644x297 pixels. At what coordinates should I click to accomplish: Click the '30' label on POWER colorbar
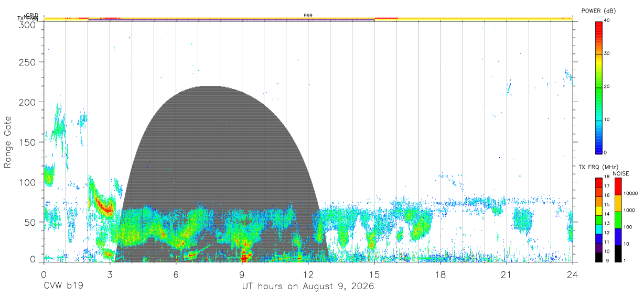607,53
